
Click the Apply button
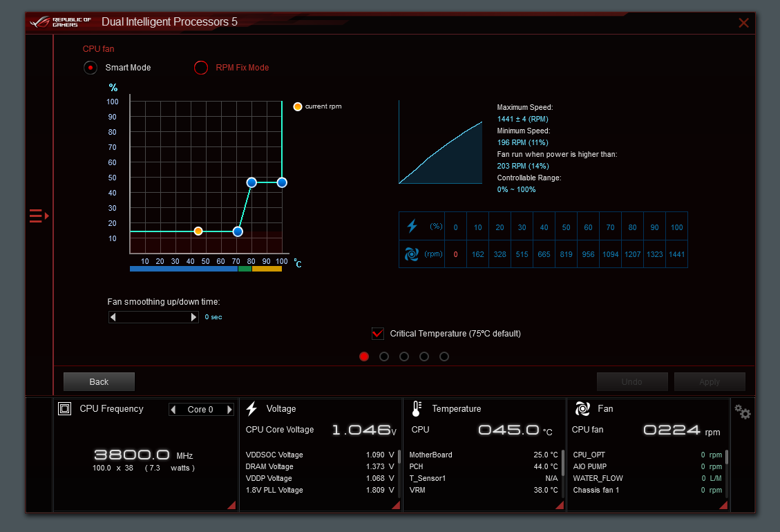[x=710, y=381]
